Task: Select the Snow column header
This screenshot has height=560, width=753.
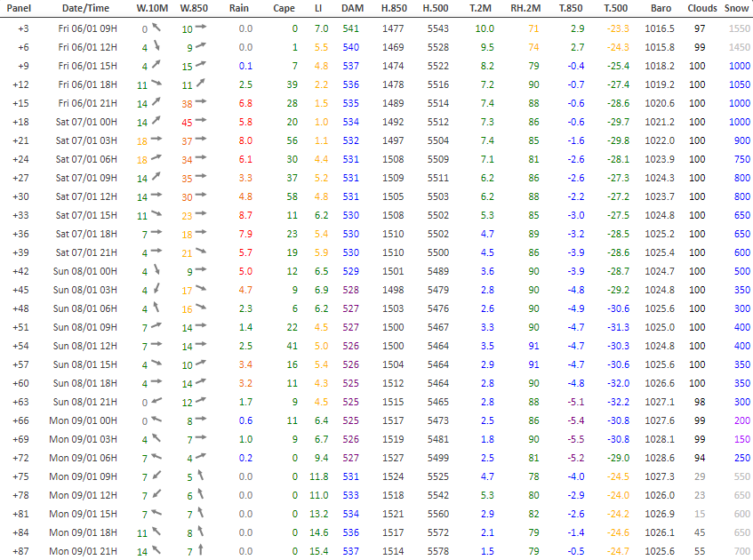Action: (737, 8)
